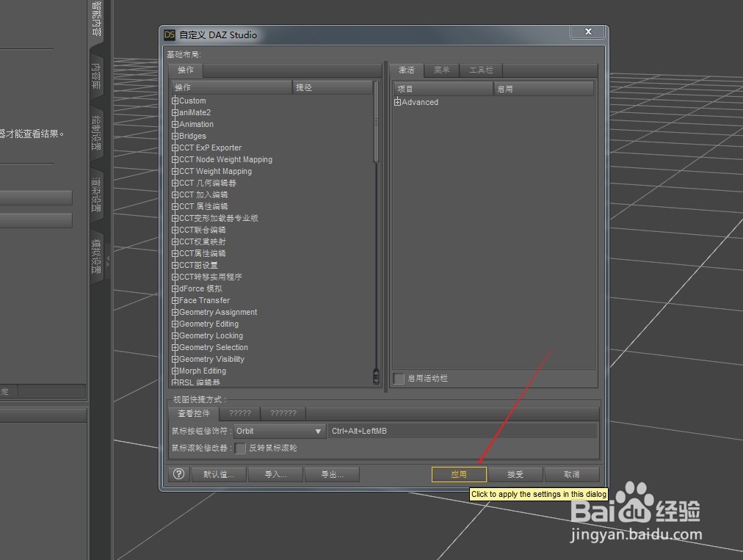Image resolution: width=743 pixels, height=560 pixels.
Task: Switch to the 菜单 tab
Action: (x=442, y=70)
